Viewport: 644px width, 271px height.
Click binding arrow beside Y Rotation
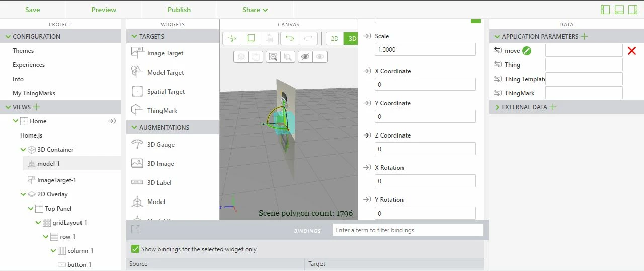tap(367, 199)
